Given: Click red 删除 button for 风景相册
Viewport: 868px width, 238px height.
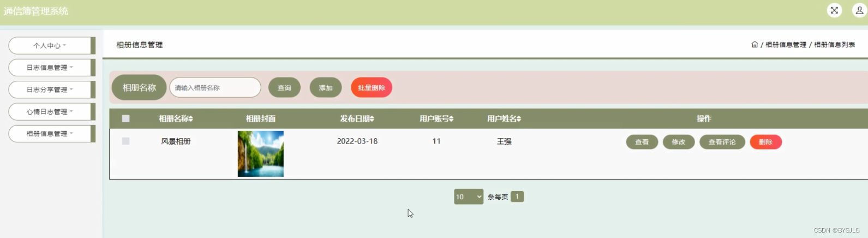Looking at the screenshot, I should pos(766,142).
